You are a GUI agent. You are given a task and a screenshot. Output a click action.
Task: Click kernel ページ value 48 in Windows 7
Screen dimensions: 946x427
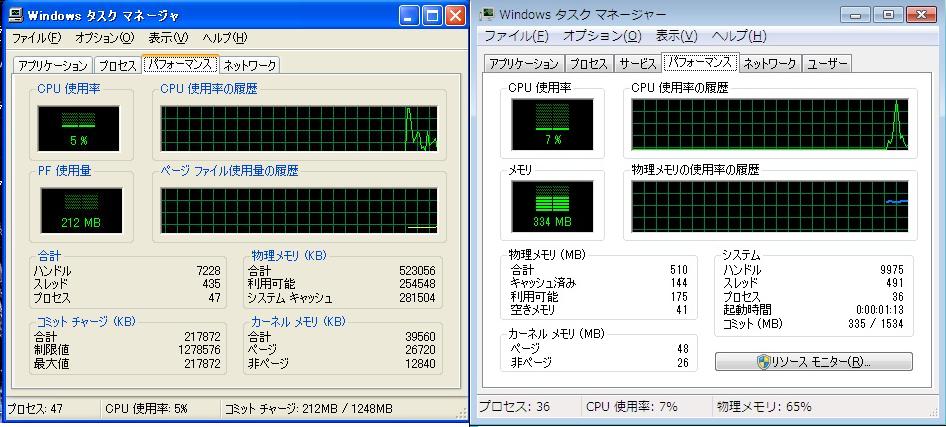682,349
